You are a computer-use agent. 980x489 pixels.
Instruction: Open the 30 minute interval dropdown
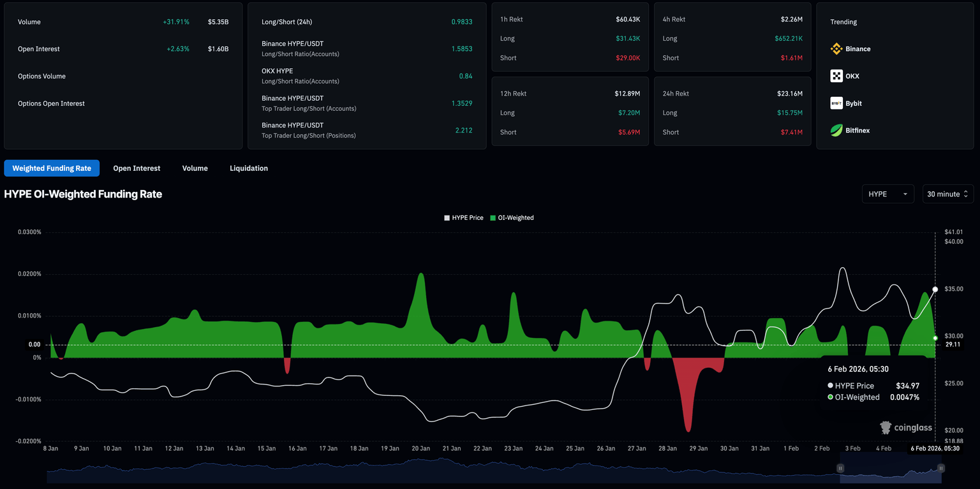click(x=947, y=194)
